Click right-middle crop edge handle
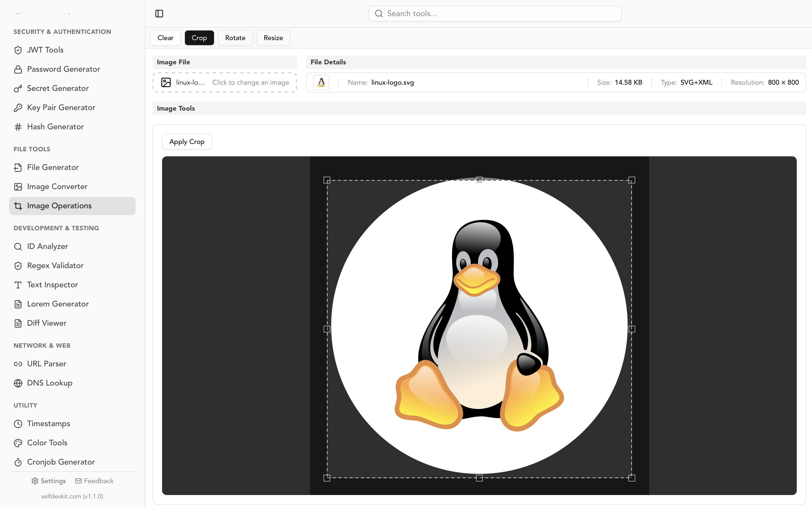This screenshot has width=812, height=508. coord(632,329)
